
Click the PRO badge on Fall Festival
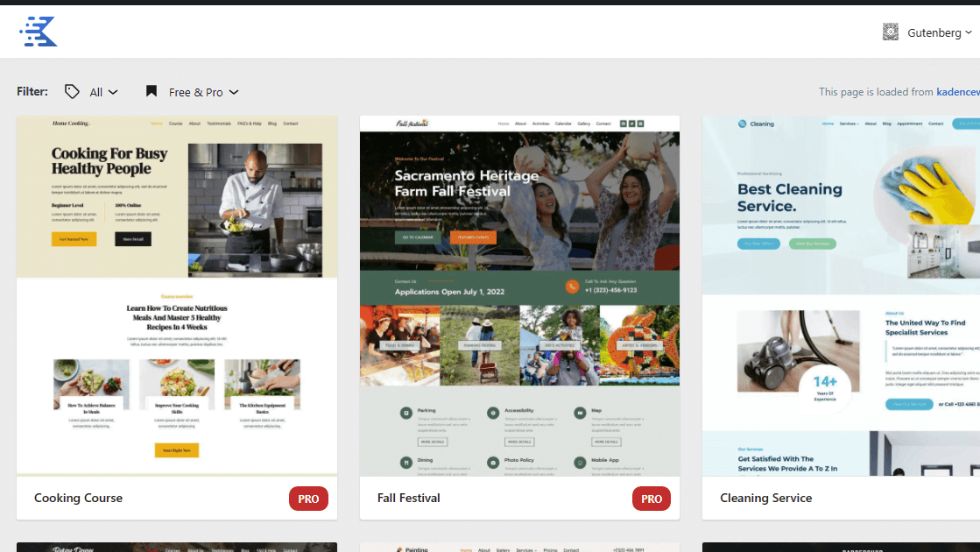click(652, 499)
